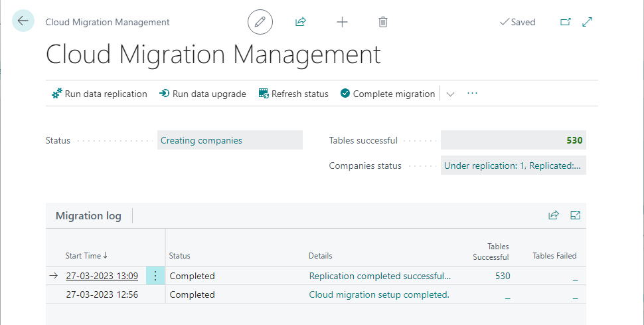Open Cloud migration setup completed details
The image size is (644, 325).
point(379,294)
